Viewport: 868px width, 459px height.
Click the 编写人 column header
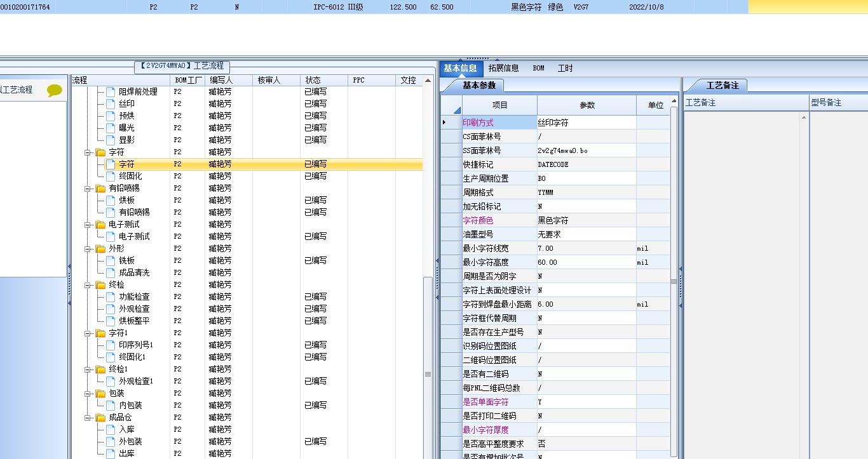[x=229, y=80]
